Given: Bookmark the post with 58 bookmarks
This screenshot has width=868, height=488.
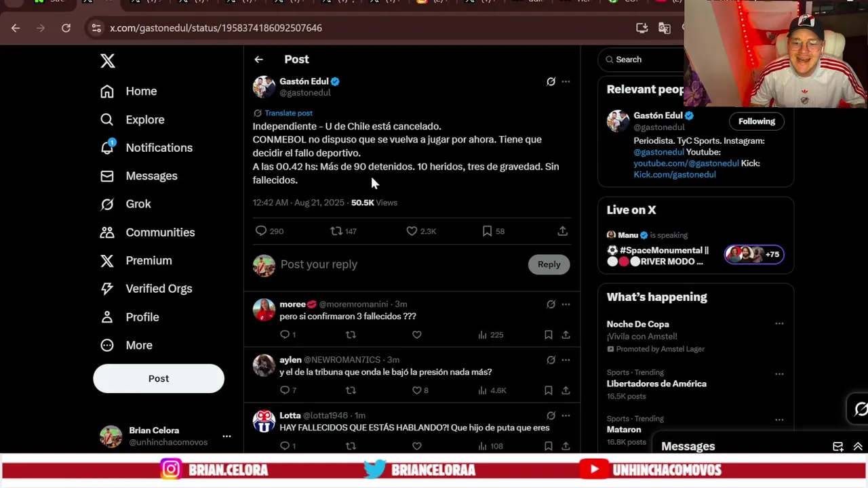Looking at the screenshot, I should coord(487,231).
